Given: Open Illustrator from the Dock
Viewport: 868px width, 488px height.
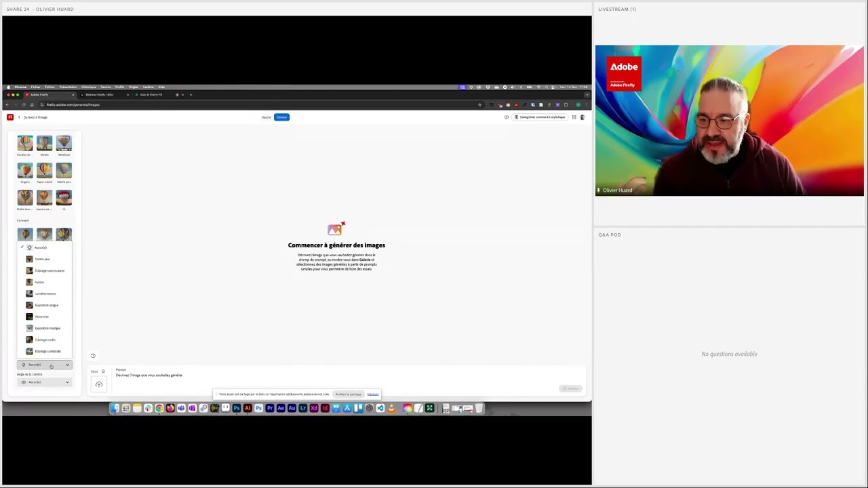Looking at the screenshot, I should tap(248, 408).
